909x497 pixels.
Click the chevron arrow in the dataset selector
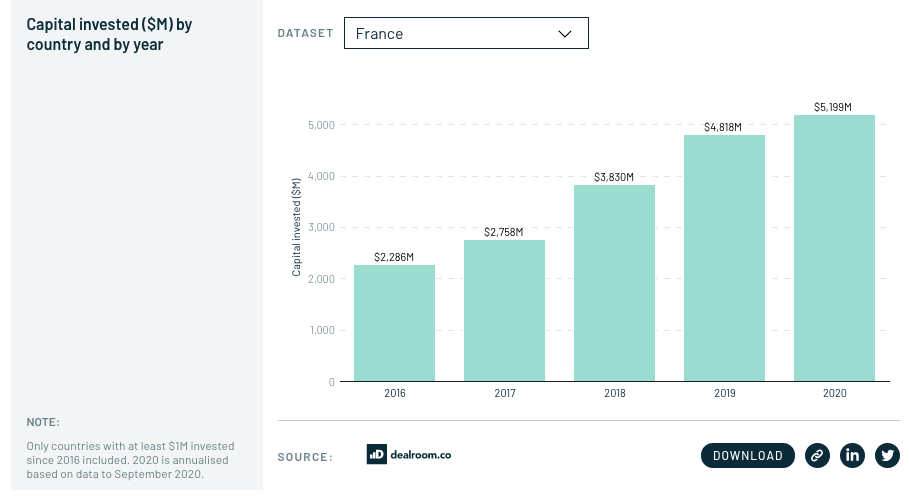[x=564, y=33]
